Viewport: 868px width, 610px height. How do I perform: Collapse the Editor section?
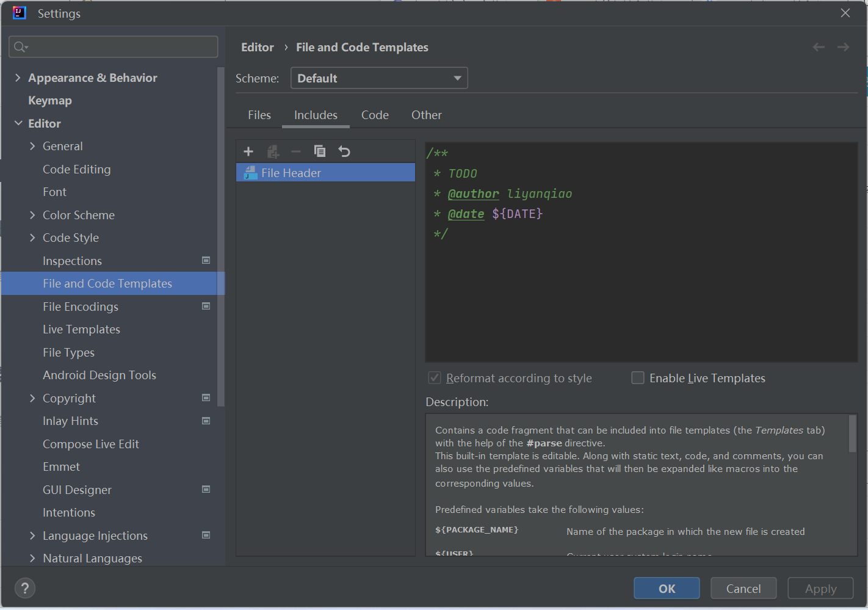click(18, 123)
